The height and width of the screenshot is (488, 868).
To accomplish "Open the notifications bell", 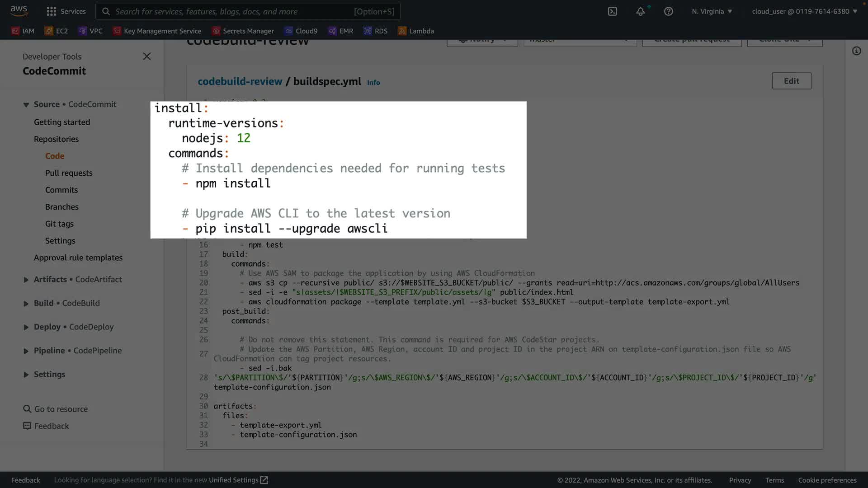I will [640, 11].
